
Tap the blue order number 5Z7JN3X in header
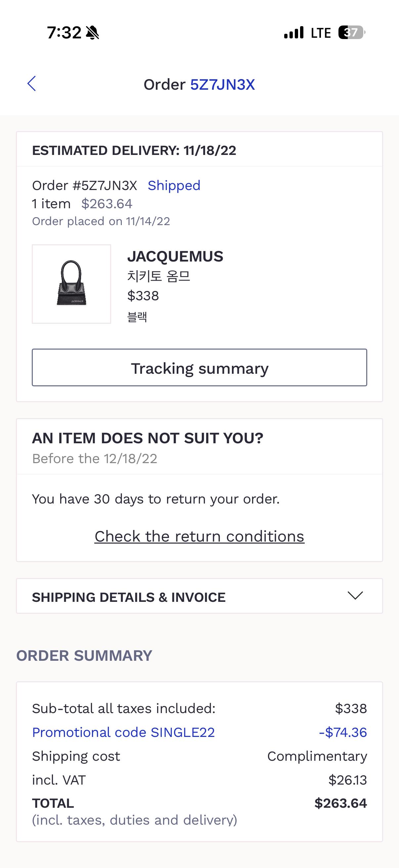click(223, 84)
